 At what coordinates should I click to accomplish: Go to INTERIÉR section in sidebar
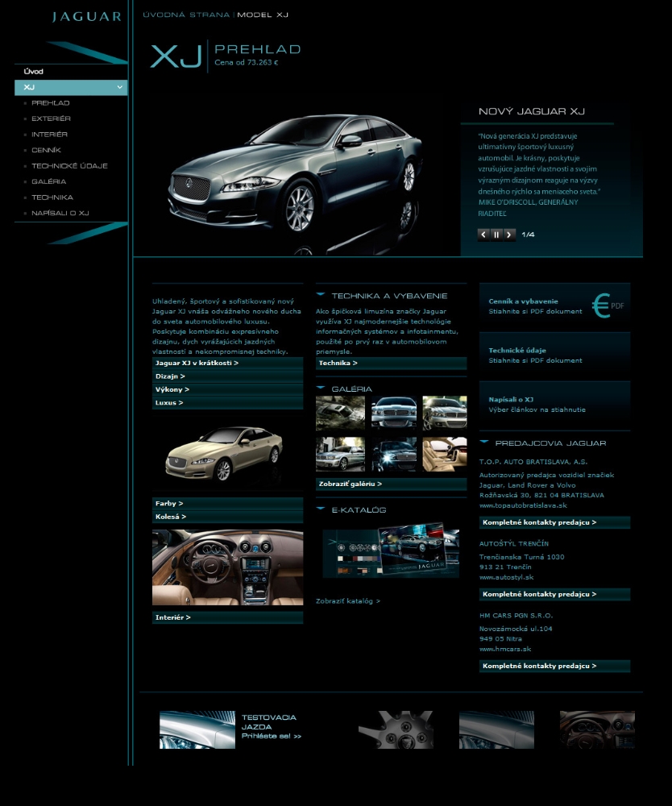[x=49, y=135]
